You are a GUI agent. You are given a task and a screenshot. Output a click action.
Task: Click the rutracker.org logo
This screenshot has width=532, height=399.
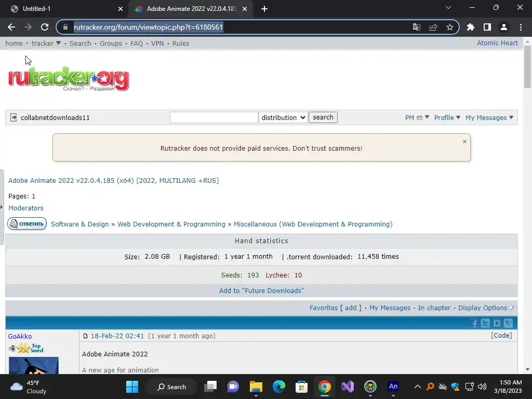pos(69,79)
